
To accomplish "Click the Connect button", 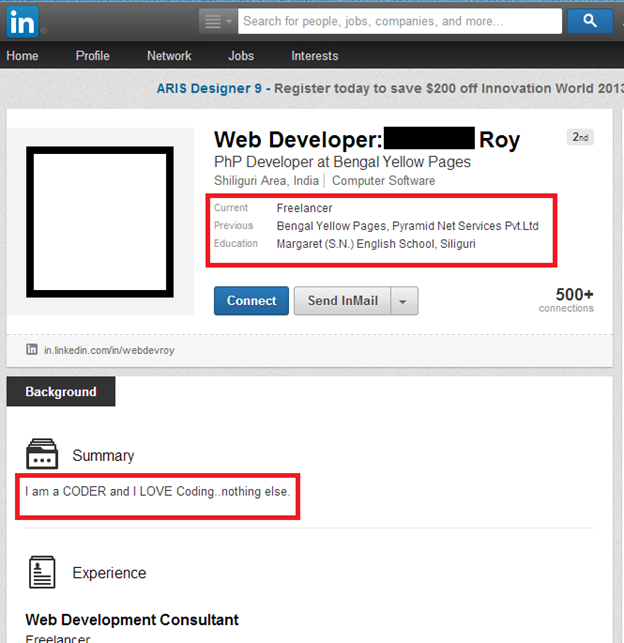I will [x=251, y=301].
